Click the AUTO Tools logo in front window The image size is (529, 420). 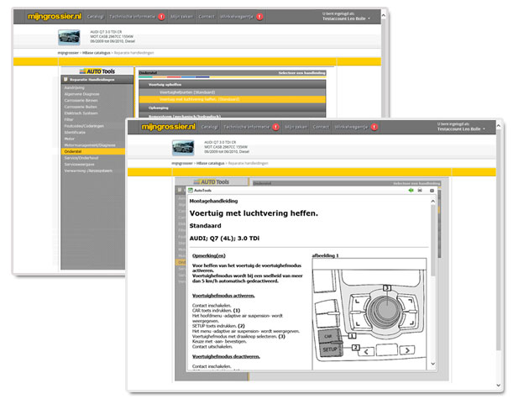[212, 181]
